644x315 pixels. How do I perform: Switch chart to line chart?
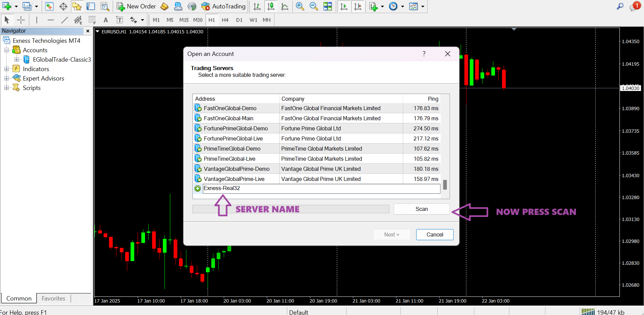(285, 6)
